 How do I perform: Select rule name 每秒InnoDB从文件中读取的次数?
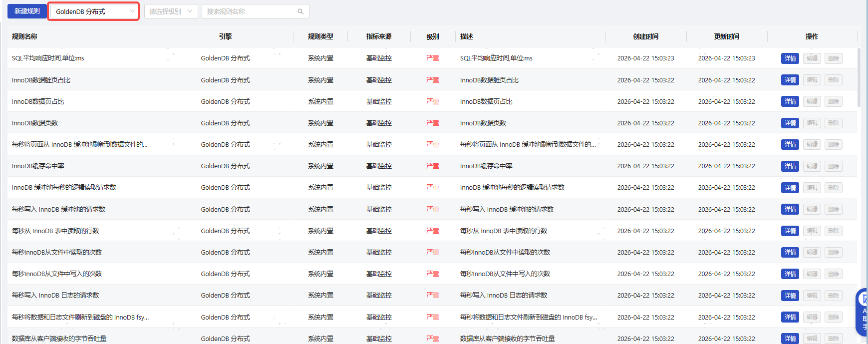(x=57, y=252)
